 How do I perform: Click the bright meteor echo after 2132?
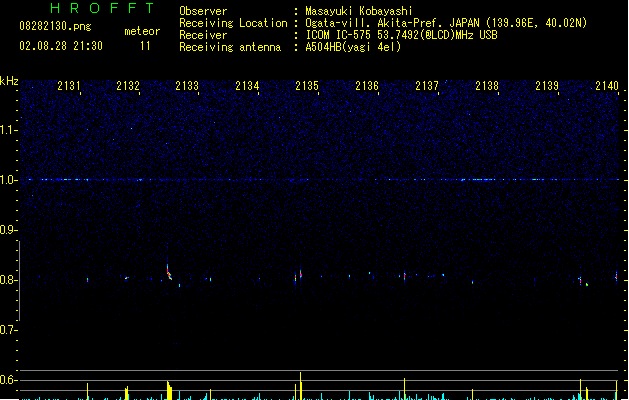pyautogui.click(x=169, y=272)
